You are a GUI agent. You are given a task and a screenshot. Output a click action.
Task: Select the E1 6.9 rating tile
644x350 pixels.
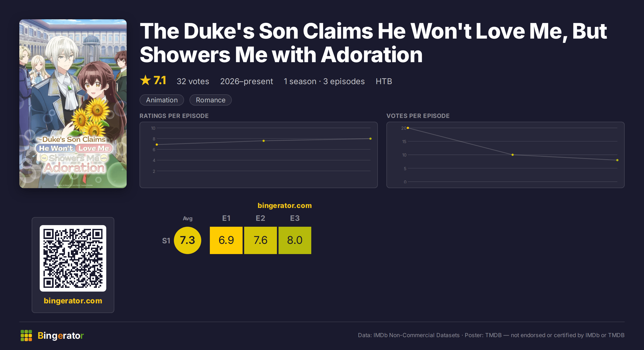226,240
